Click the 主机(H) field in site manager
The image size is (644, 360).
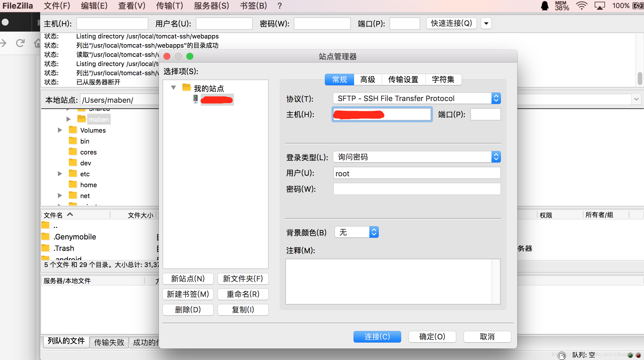382,115
